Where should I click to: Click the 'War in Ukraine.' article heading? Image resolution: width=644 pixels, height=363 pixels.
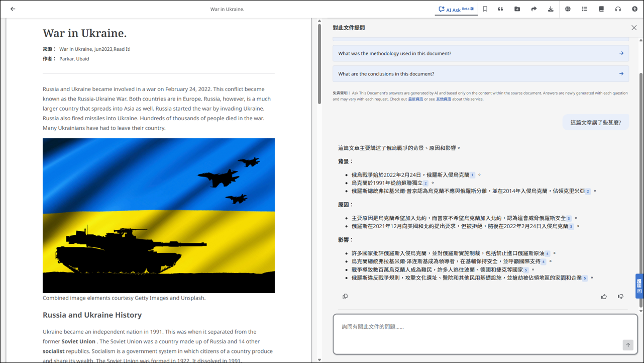pos(84,33)
